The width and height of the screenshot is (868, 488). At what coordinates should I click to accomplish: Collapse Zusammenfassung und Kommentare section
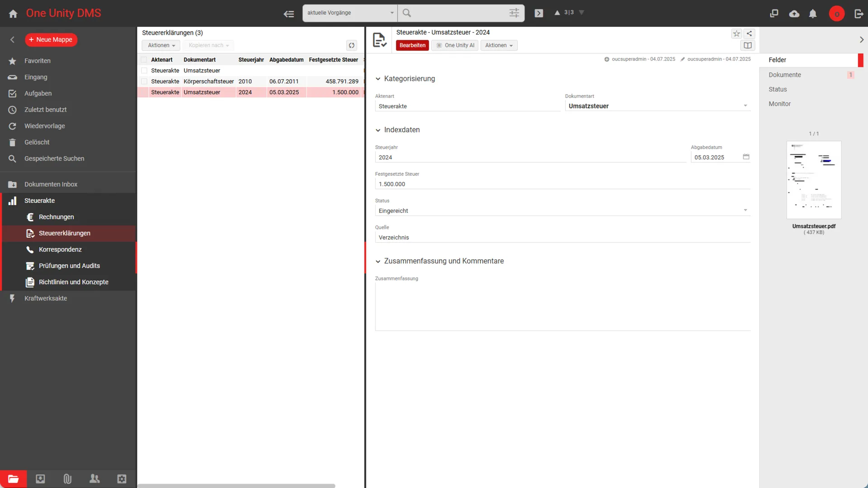pos(378,261)
